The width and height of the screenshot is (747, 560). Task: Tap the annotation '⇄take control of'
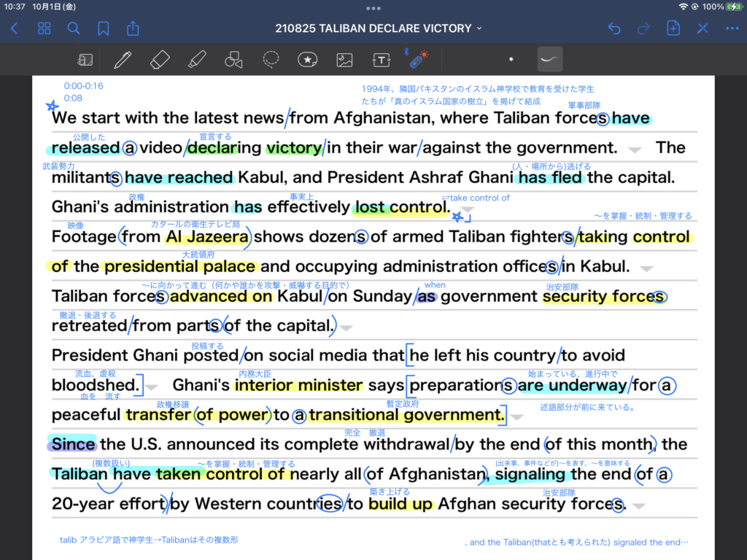coord(476,198)
